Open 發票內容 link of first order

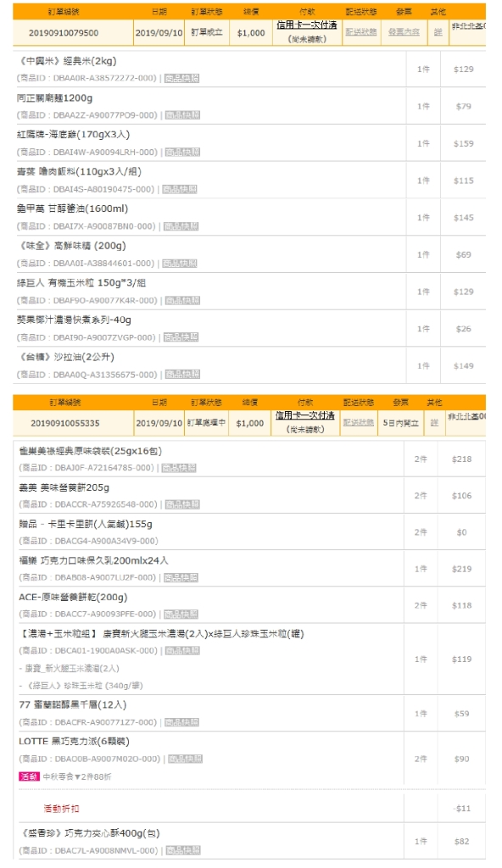click(404, 32)
